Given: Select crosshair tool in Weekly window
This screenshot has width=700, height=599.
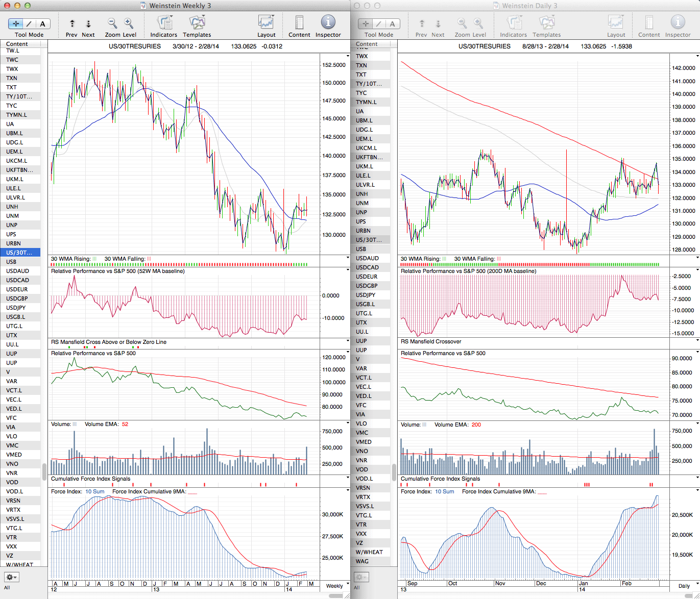Looking at the screenshot, I should point(16,23).
